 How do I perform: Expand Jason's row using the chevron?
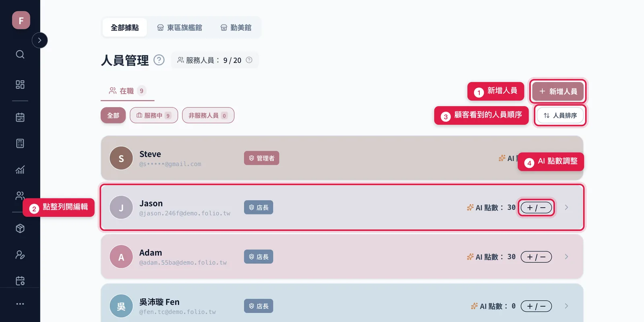(x=566, y=207)
